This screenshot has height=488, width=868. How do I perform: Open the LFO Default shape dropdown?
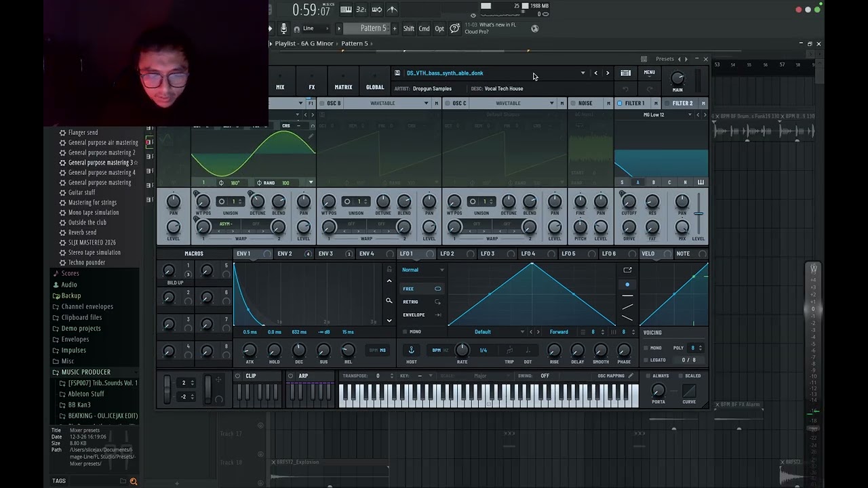(x=522, y=332)
